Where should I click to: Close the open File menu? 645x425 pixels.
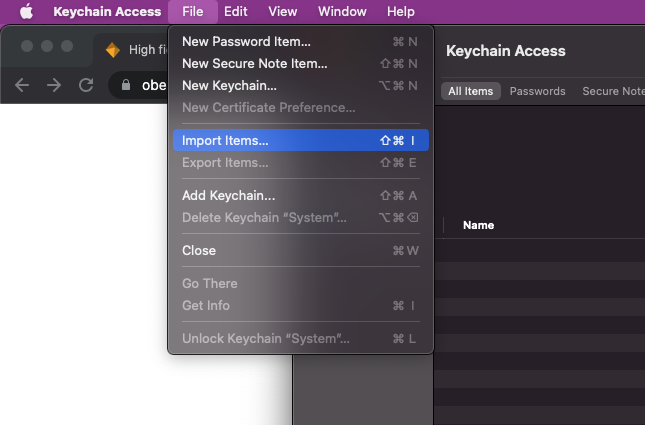[x=193, y=12]
